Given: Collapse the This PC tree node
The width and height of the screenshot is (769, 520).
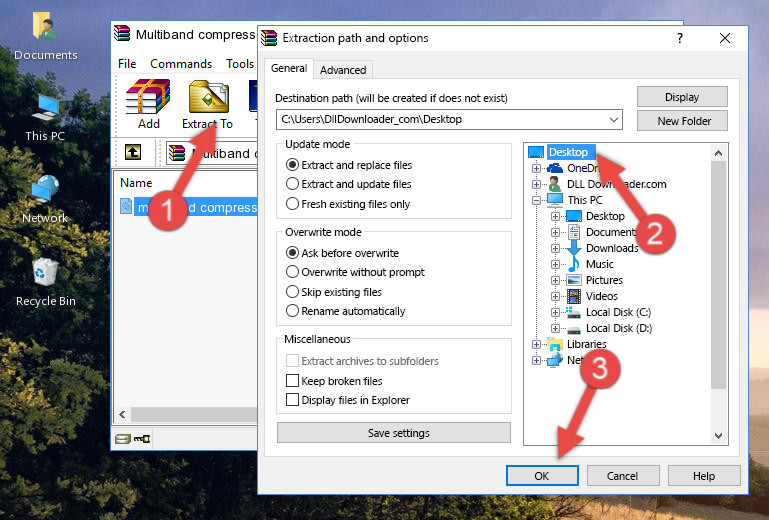Looking at the screenshot, I should [x=536, y=200].
